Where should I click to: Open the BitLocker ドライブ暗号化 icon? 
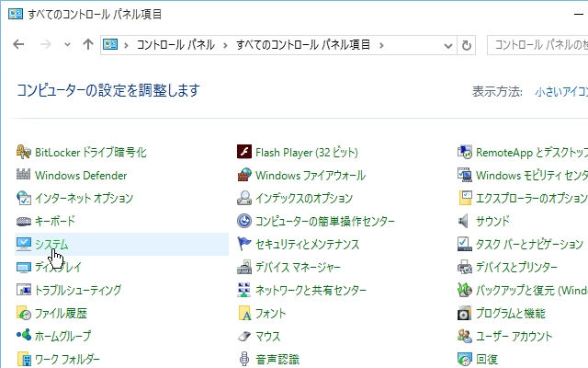pos(24,152)
